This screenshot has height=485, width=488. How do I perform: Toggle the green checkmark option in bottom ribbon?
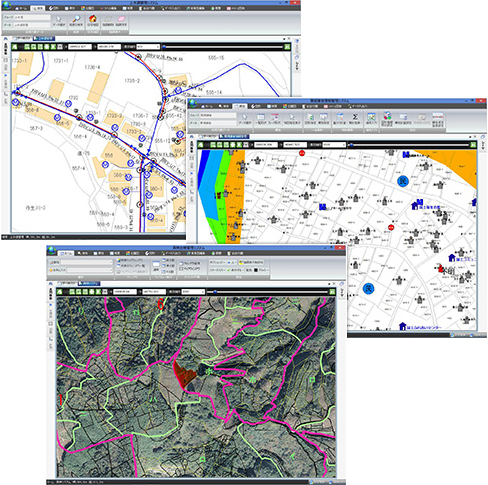coord(229,270)
